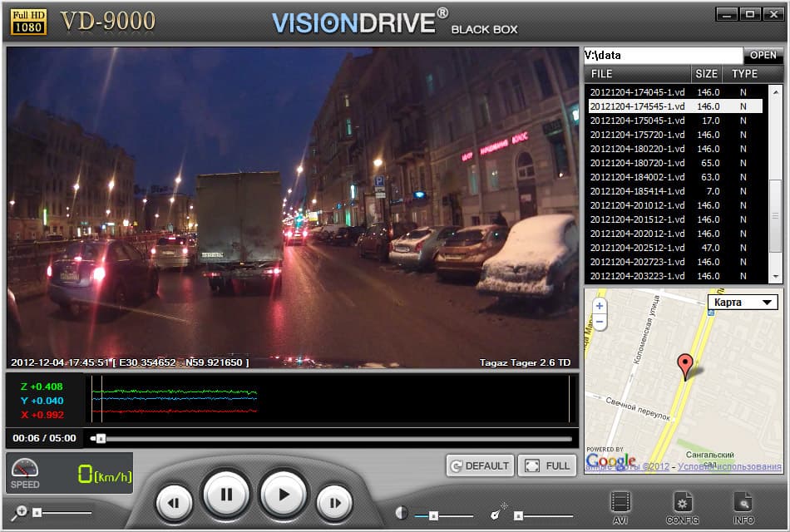This screenshot has width=790, height=532.
Task: Select file 20121204-185414-1.vd
Action: pos(675,191)
